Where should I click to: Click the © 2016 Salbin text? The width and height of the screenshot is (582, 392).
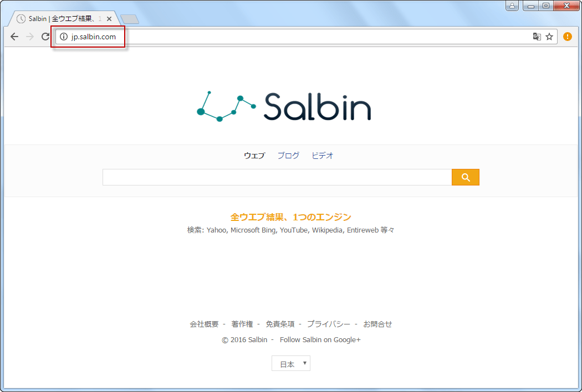(244, 340)
